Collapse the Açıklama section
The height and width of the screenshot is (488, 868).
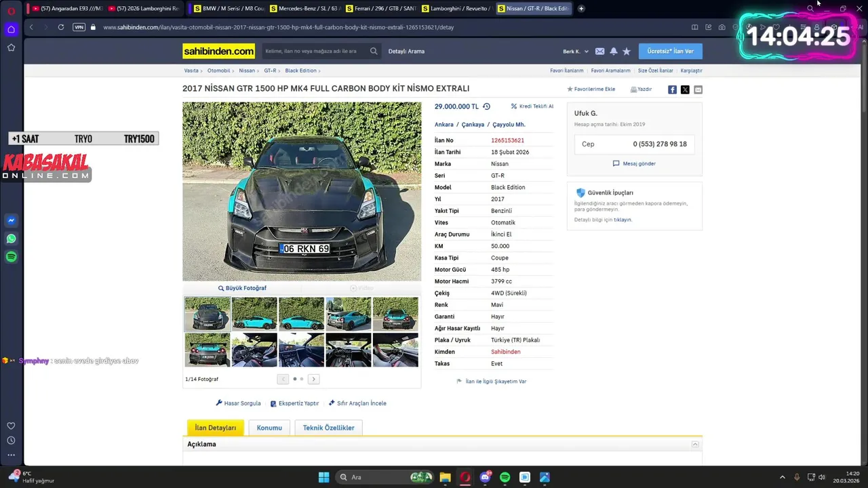(x=694, y=444)
